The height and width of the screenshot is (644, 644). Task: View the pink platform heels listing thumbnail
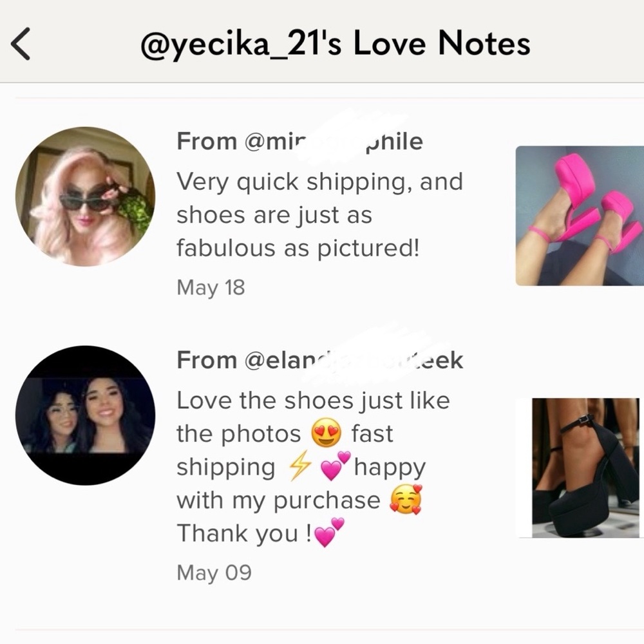[580, 216]
